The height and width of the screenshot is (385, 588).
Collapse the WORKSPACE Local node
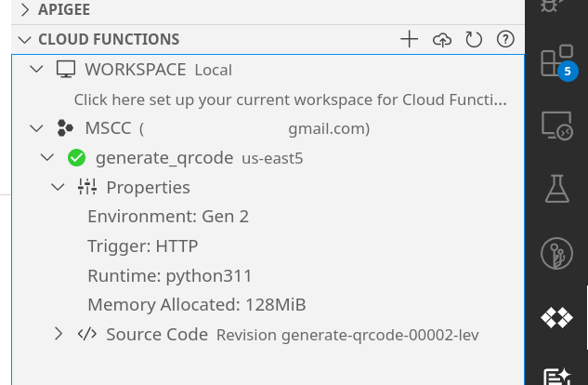[x=36, y=69]
